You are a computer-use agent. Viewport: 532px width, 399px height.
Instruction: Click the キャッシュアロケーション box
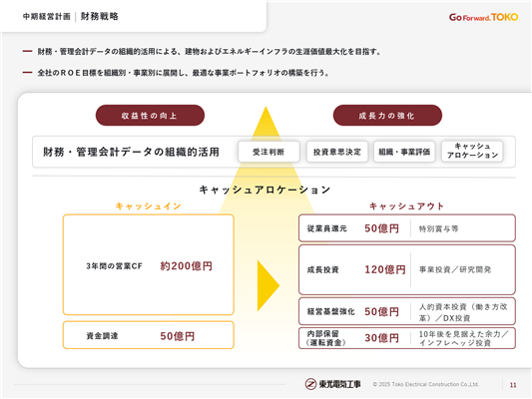click(x=472, y=151)
